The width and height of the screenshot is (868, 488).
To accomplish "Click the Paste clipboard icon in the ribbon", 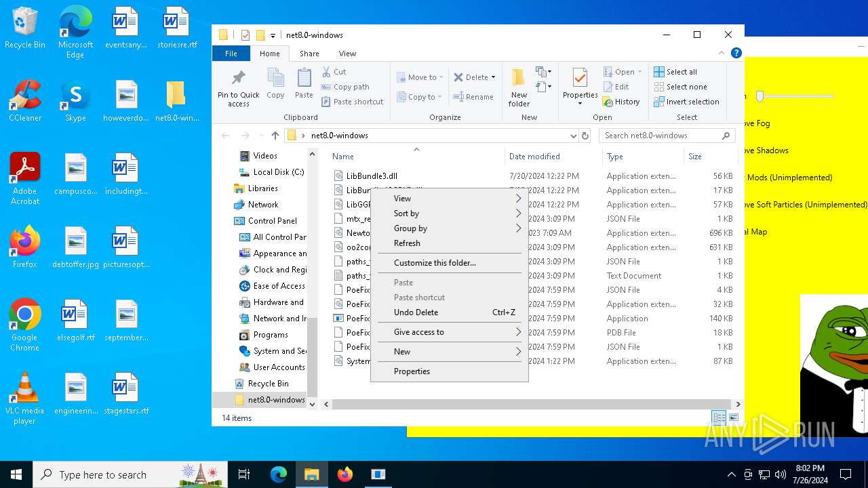I will click(x=304, y=78).
